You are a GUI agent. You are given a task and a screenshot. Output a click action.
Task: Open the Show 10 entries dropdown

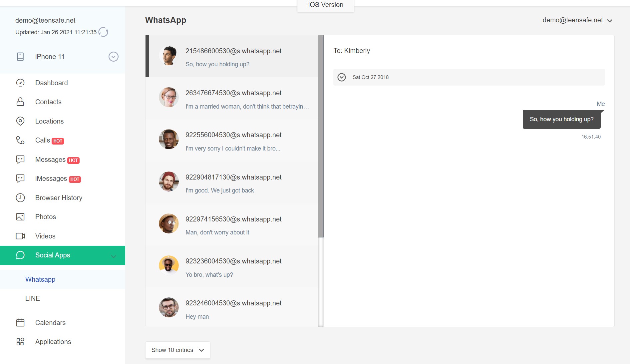pyautogui.click(x=177, y=350)
